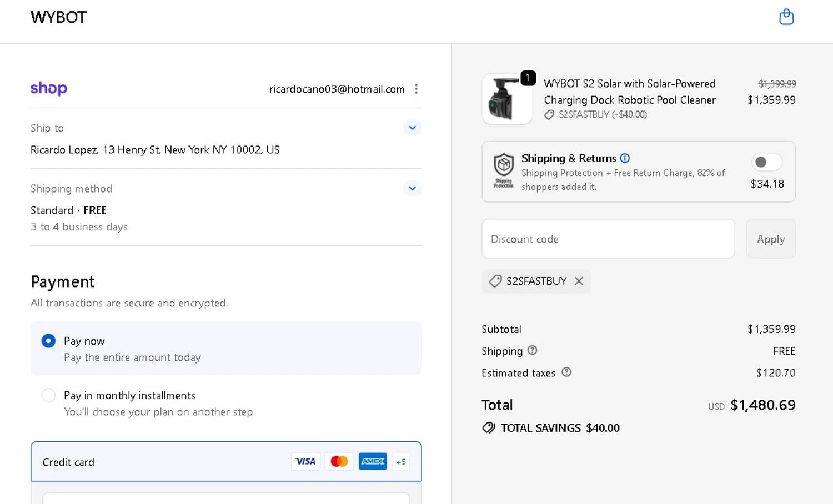The image size is (833, 504).
Task: Expand the Shipping method dropdown
Action: pos(412,188)
